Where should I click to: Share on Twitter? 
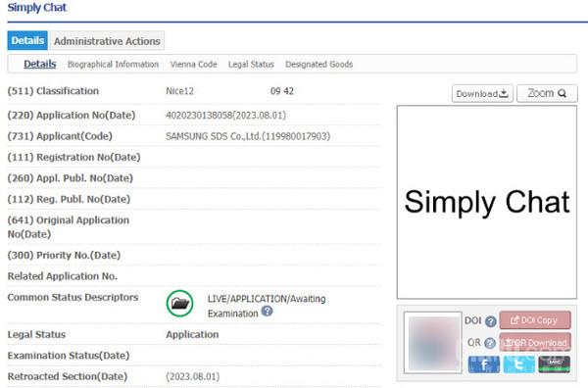click(x=519, y=364)
